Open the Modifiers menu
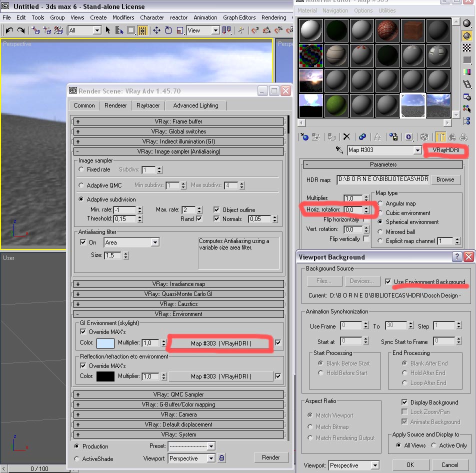476x473 pixels. point(123,17)
